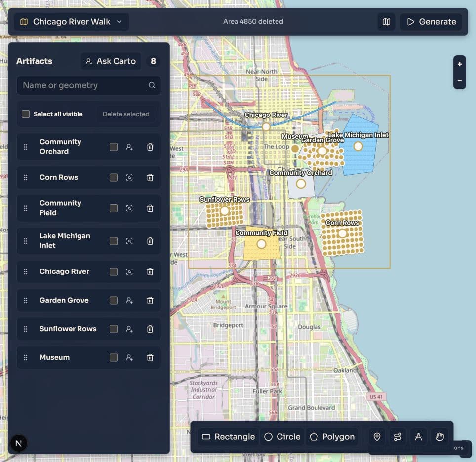The width and height of the screenshot is (476, 462).
Task: Click the Community Orchard map marker
Action: coord(301,184)
